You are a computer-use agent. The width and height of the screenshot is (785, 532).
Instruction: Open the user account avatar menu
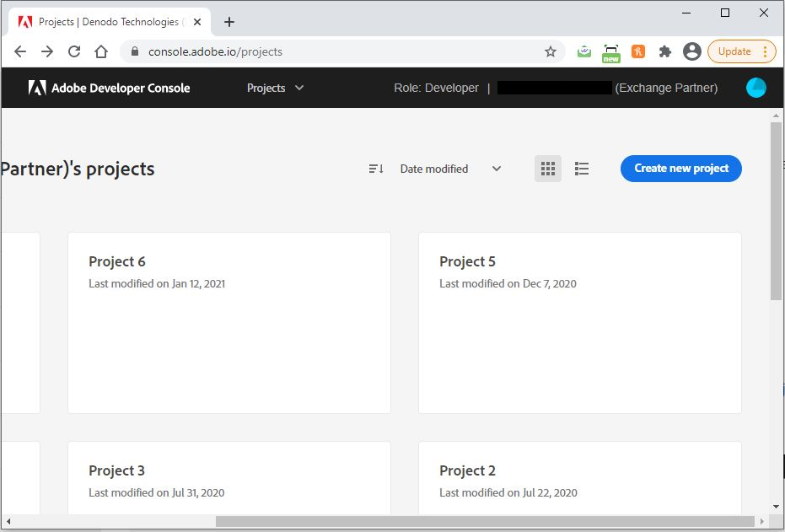(x=755, y=88)
